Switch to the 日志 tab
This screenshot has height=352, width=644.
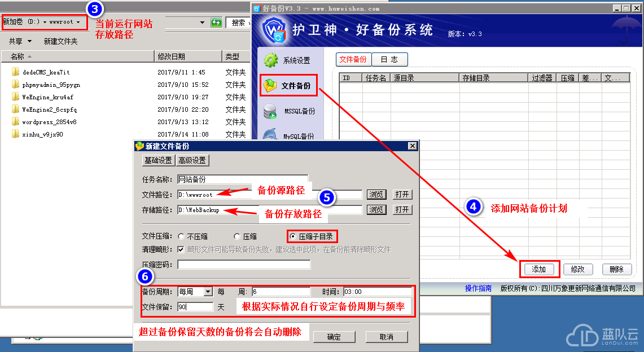click(389, 59)
